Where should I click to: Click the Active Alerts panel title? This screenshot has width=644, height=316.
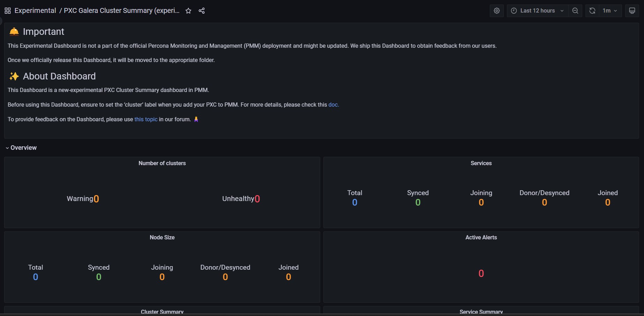coord(481,238)
